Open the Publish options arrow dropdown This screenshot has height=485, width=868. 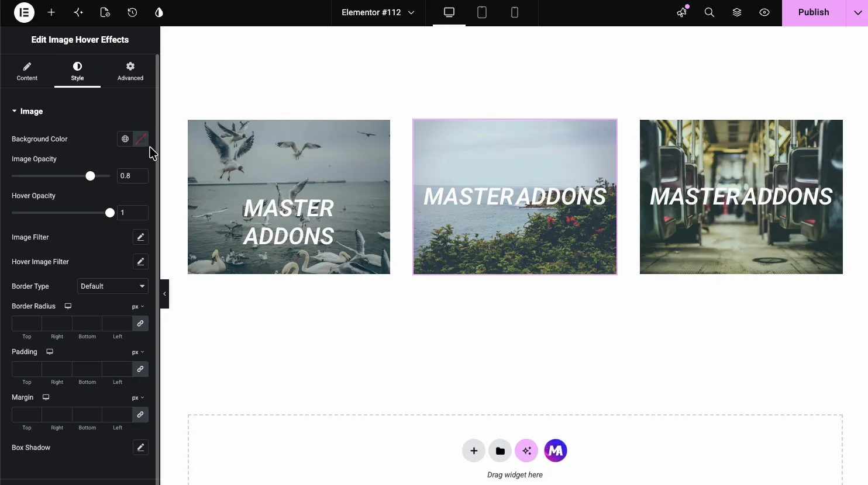click(x=857, y=12)
